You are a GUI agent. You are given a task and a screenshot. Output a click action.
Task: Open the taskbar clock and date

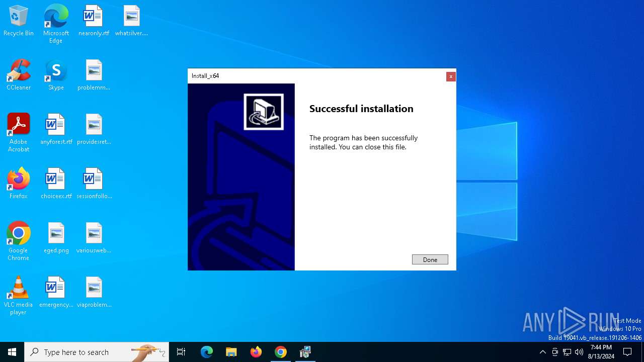click(x=601, y=352)
